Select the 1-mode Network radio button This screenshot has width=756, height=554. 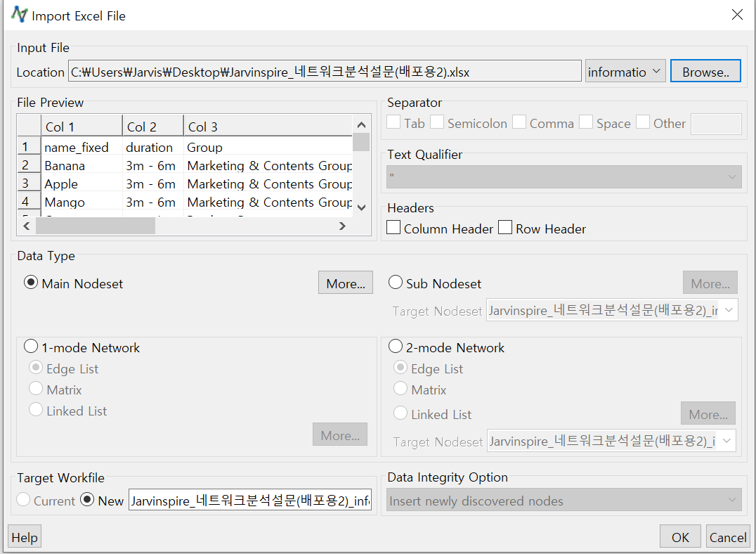31,347
